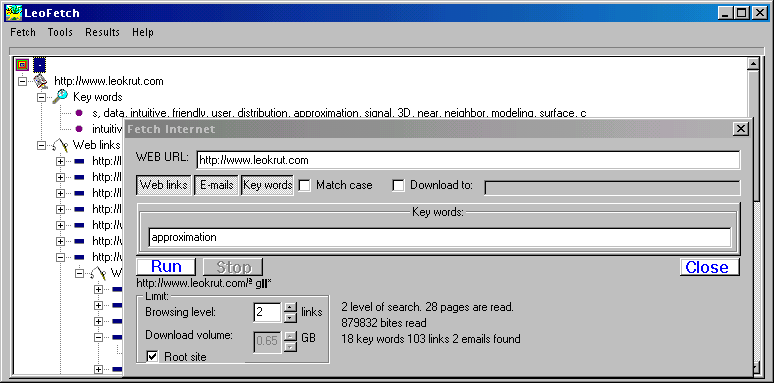This screenshot has width=774, height=383.
Task: Click '18 key words 103 links 2 emails found'
Action: tap(430, 339)
